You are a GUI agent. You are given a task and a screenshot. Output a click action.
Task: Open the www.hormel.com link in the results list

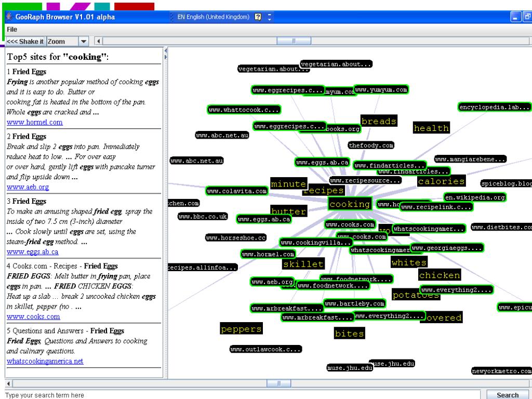(x=35, y=122)
